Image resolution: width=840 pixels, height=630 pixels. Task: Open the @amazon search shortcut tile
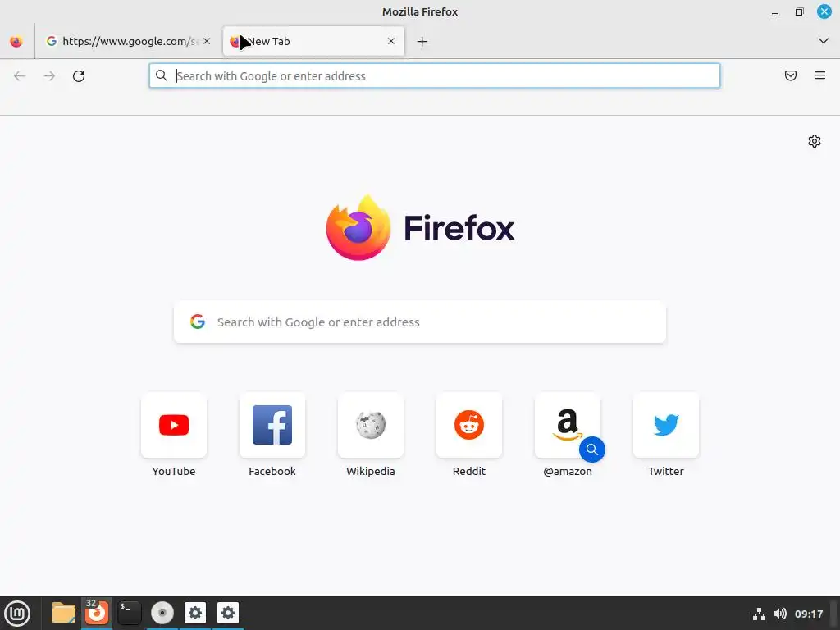click(x=568, y=425)
